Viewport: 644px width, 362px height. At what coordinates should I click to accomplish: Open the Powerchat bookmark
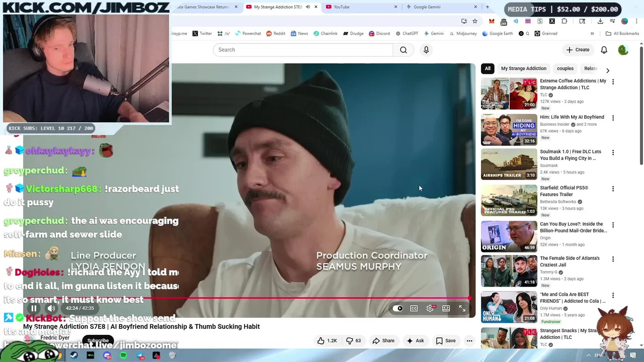pos(248,34)
